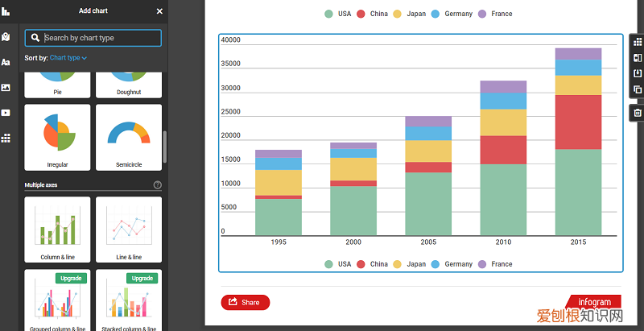Click the duplicate chart icon
The image size is (644, 331).
(638, 89)
